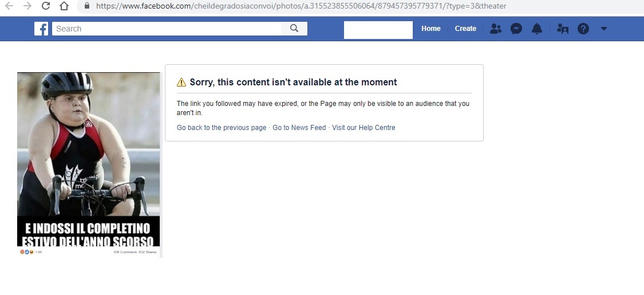644x295 pixels.
Task: Click the browser back arrow
Action: click(9, 6)
